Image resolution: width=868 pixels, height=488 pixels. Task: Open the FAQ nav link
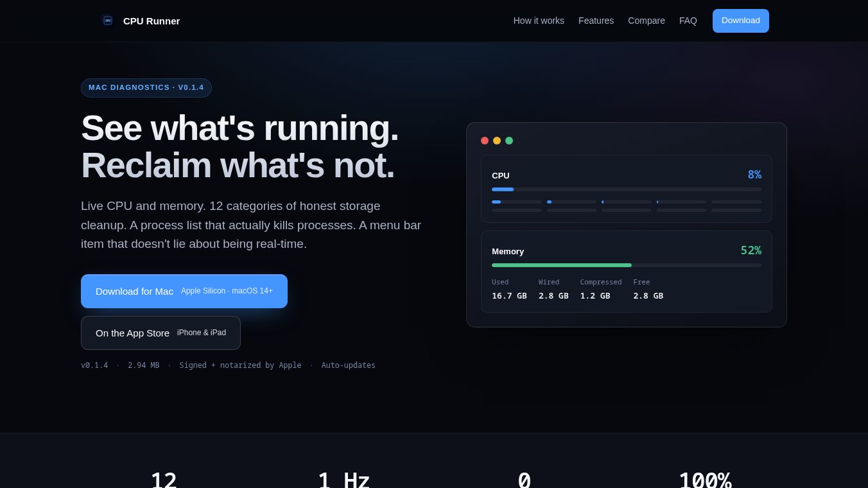pos(688,21)
